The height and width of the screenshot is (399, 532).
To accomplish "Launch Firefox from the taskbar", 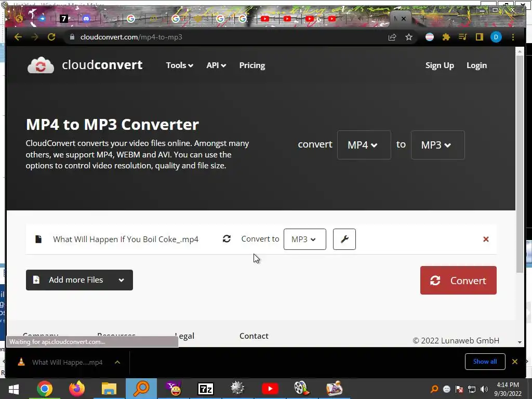I will (77, 389).
